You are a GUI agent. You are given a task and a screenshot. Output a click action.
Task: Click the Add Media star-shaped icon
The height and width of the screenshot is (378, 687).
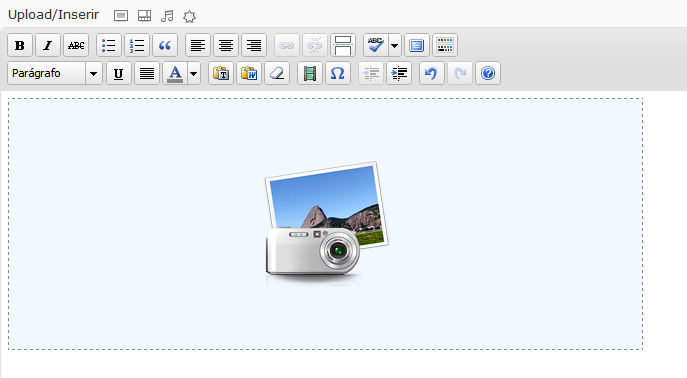click(x=189, y=17)
